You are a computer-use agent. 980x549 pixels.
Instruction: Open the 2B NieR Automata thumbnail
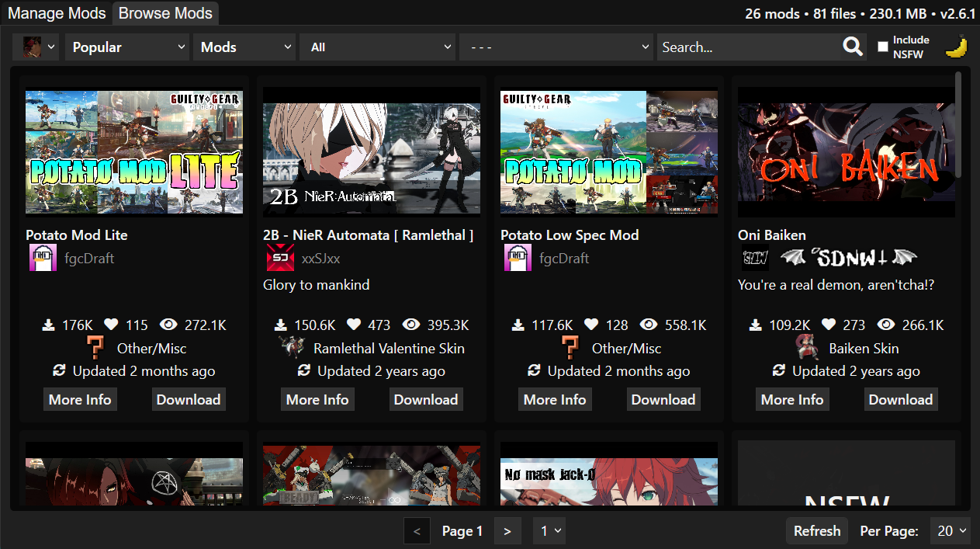click(x=372, y=152)
